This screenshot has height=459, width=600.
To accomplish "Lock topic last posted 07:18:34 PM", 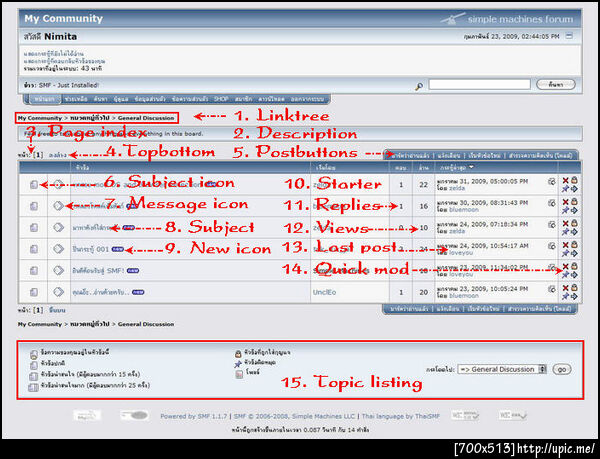I will pos(574,223).
